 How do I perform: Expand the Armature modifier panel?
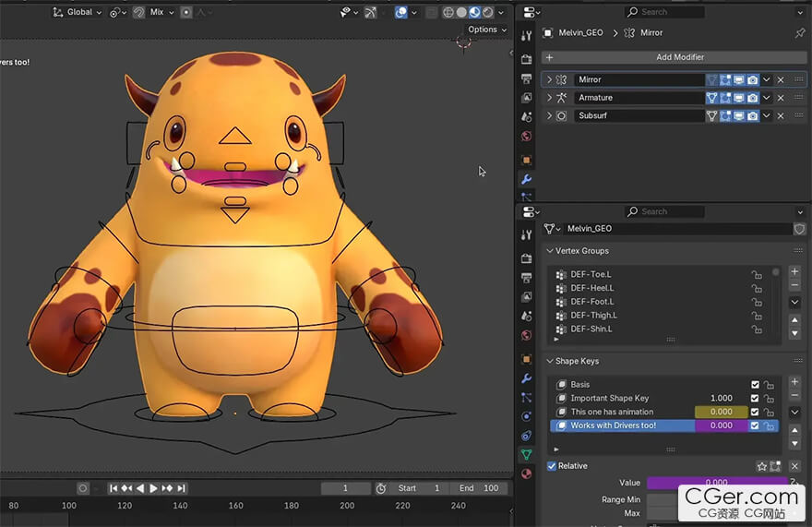[x=549, y=98]
